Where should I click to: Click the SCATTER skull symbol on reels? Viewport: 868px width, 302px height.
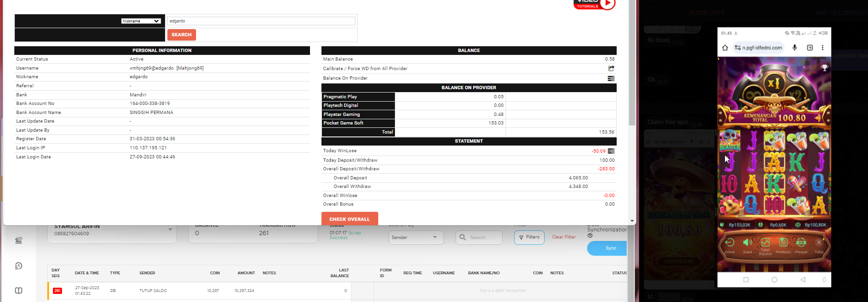(730, 141)
